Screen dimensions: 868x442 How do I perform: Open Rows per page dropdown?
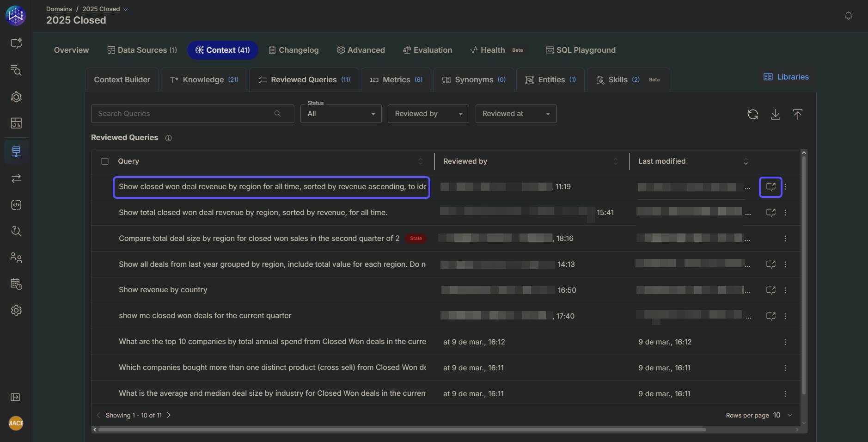pos(783,415)
